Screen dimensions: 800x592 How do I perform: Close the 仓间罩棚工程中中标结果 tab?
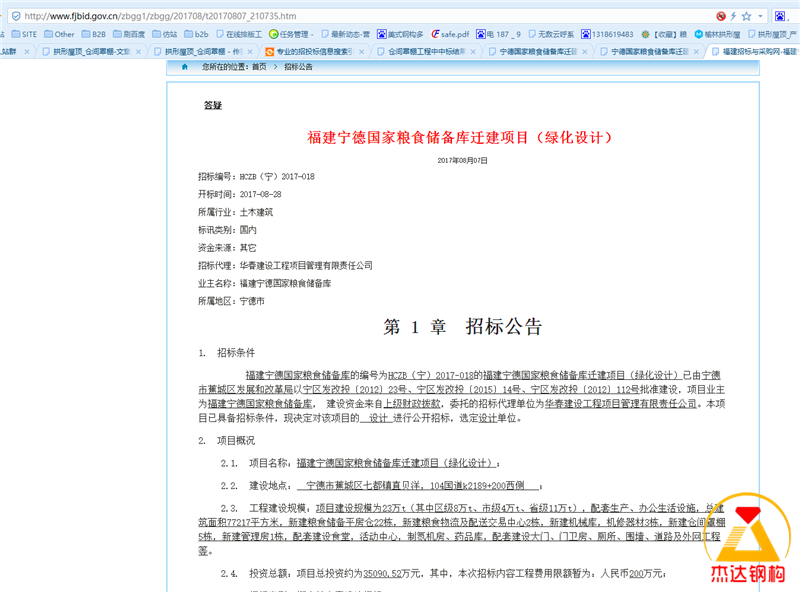tap(473, 52)
